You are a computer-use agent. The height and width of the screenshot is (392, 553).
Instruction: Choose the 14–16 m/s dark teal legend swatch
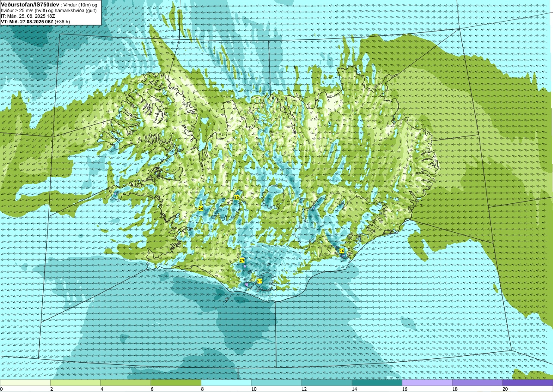coord(377,383)
